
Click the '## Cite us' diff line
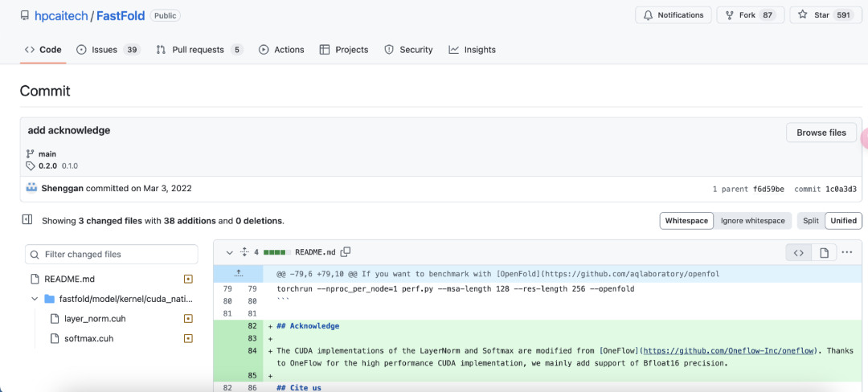coord(299,387)
